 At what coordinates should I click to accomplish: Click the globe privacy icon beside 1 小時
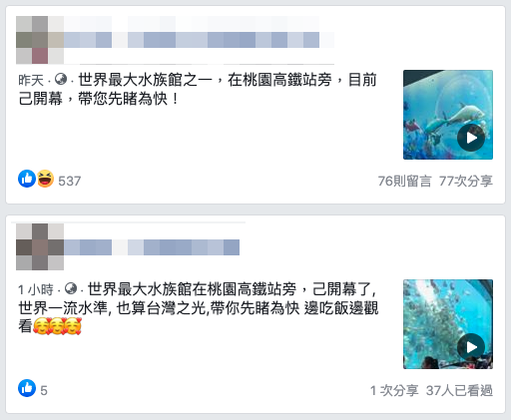click(71, 288)
